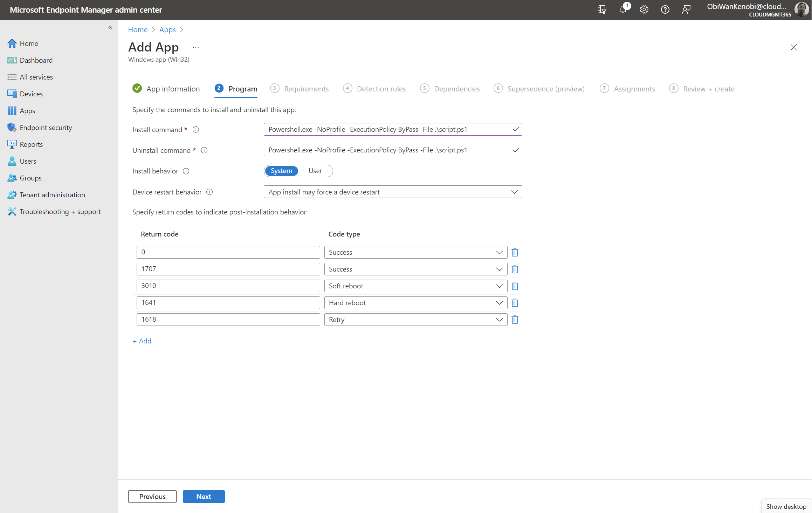The width and height of the screenshot is (812, 513).
Task: Focus the Uninstall command field
Action: coord(393,150)
